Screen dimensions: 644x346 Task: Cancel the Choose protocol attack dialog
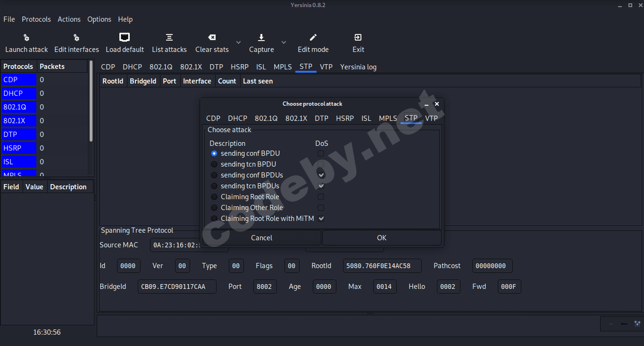point(262,238)
